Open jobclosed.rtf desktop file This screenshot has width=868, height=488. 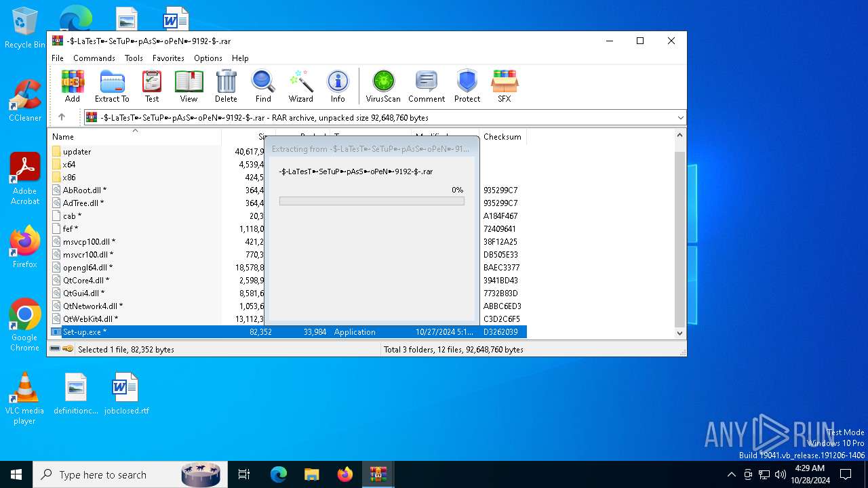click(126, 394)
